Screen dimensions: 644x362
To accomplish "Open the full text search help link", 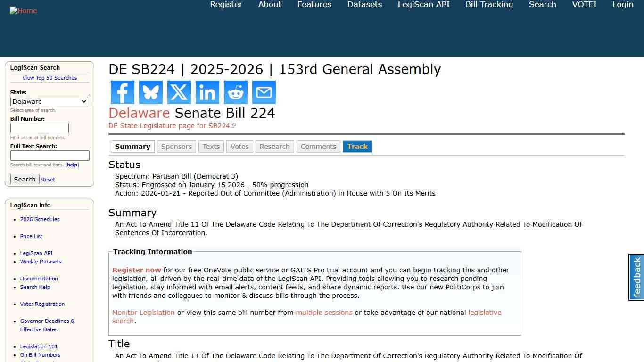I will pyautogui.click(x=72, y=165).
